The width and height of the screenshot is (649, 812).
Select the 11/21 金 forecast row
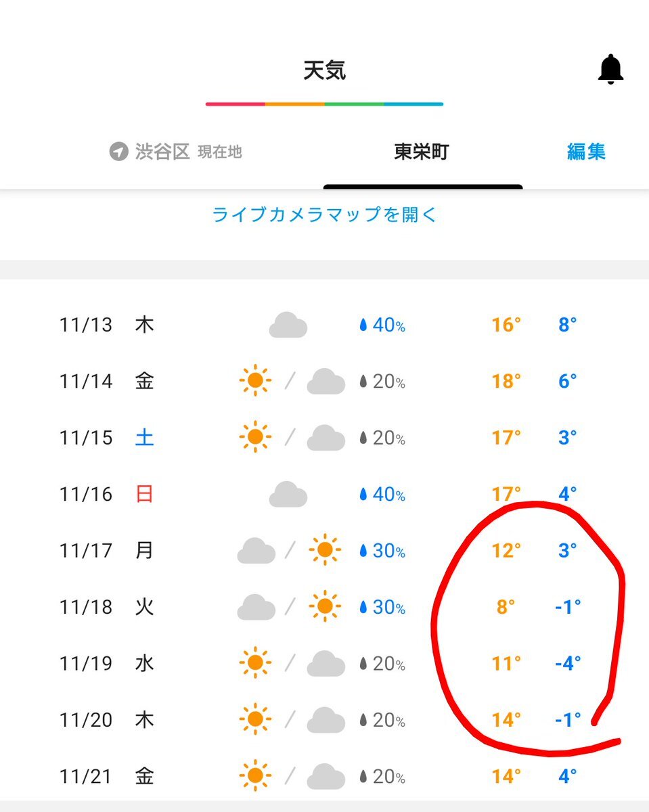[323, 775]
